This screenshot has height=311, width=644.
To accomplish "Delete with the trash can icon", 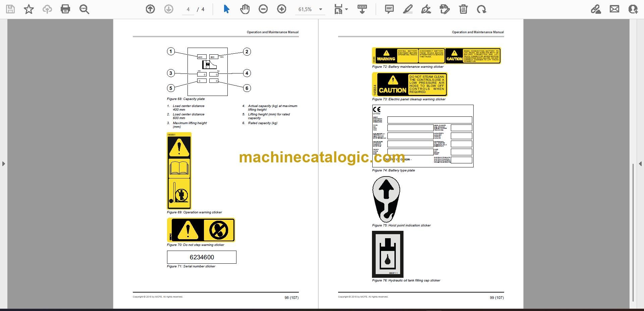I will (x=463, y=9).
